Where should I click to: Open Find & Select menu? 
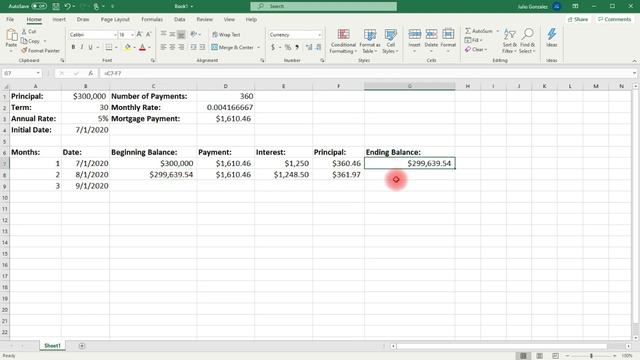pos(527,41)
